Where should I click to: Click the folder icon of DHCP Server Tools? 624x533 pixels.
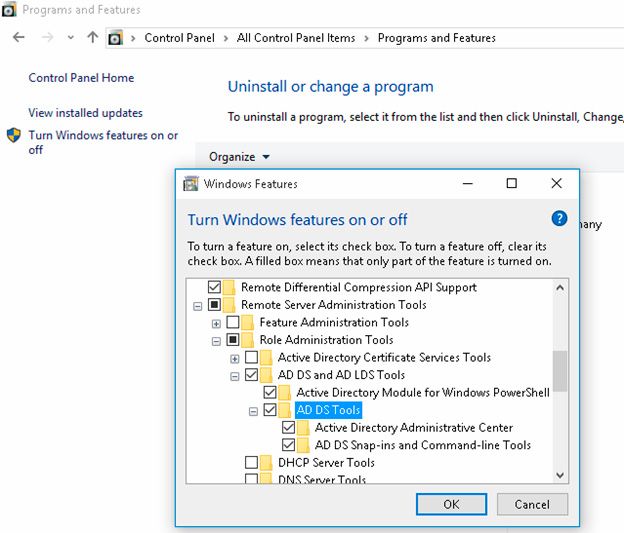pyautogui.click(x=266, y=463)
